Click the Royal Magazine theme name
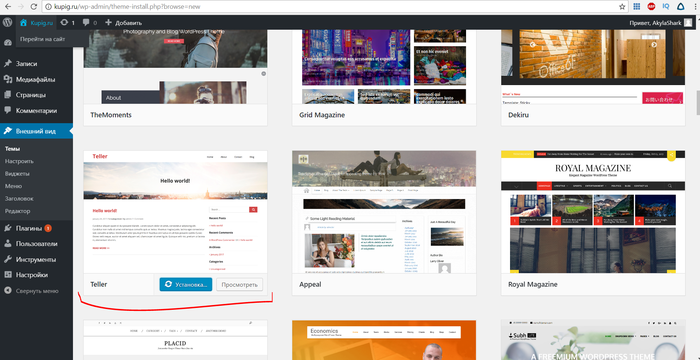This screenshot has width=700, height=360. tap(533, 285)
